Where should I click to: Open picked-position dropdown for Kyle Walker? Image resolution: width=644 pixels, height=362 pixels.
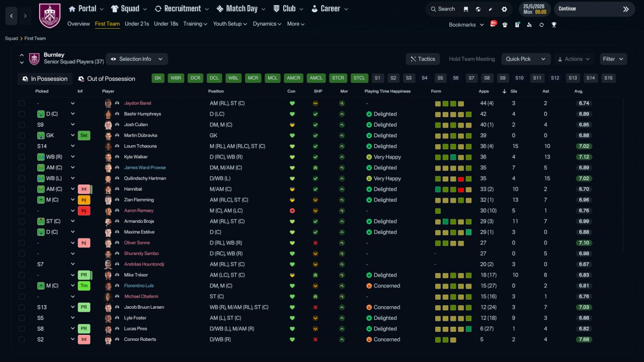coord(72,157)
